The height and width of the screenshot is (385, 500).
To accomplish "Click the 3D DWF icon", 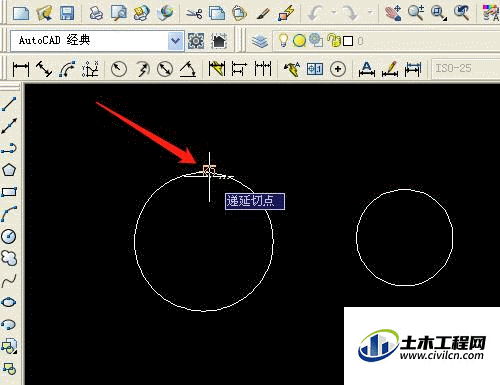I will [x=165, y=13].
